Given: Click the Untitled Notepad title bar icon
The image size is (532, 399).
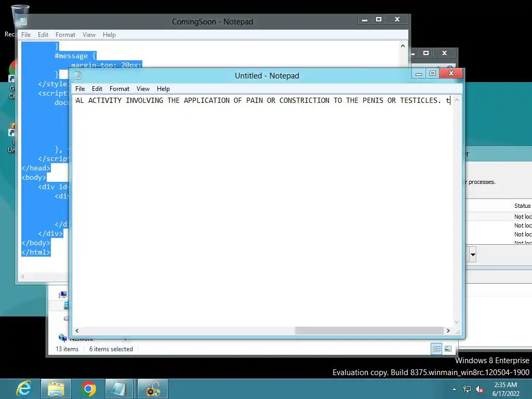Looking at the screenshot, I should [78, 75].
